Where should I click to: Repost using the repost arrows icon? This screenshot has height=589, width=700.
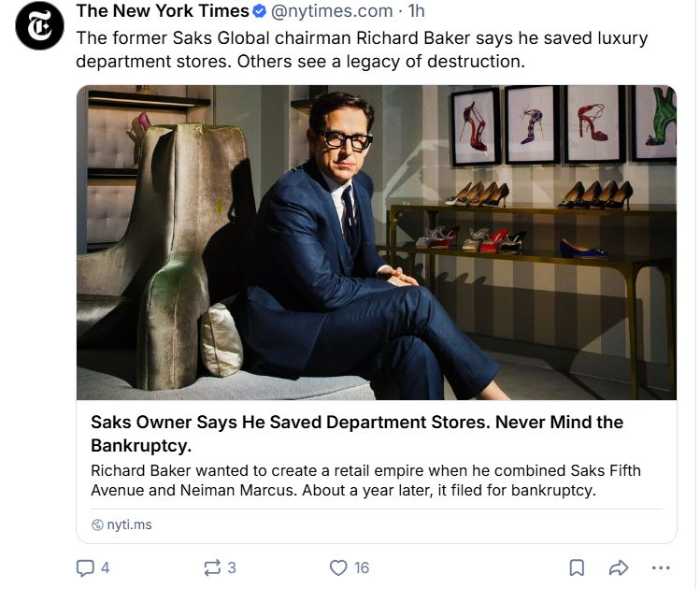coord(212,567)
